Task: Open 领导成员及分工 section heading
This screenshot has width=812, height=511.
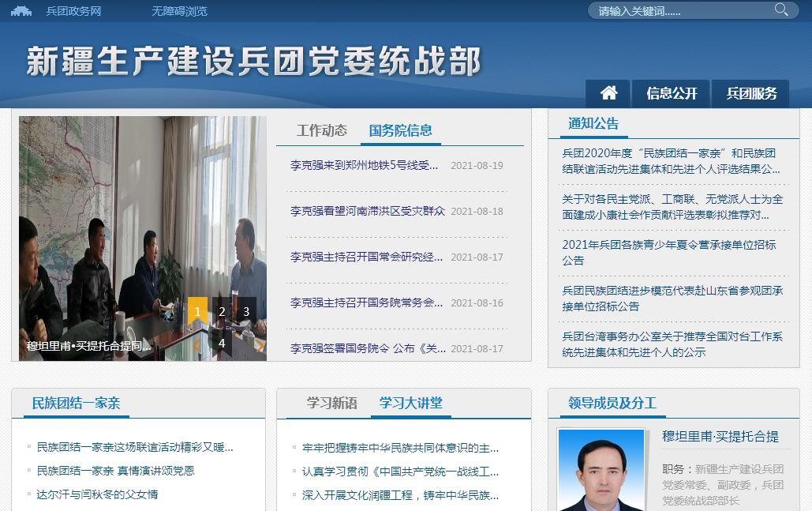Action: pos(612,403)
